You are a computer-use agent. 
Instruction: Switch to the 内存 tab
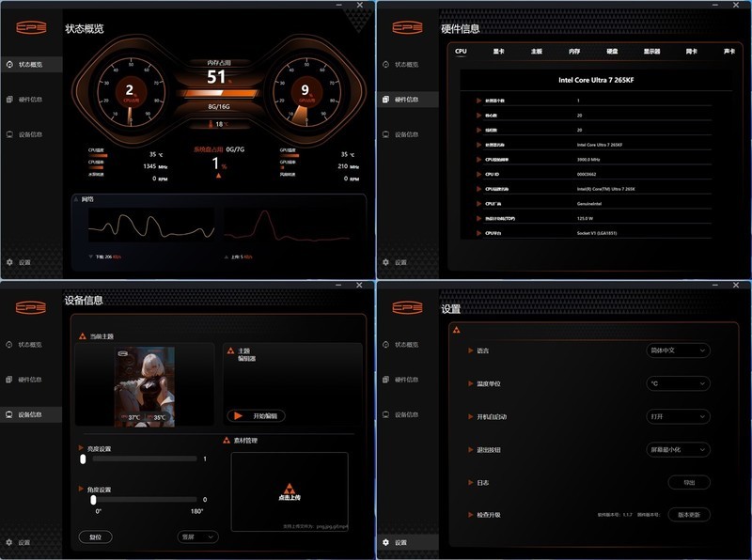(x=574, y=51)
